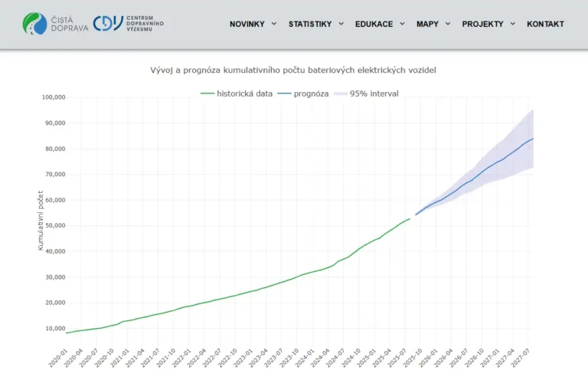Viewport: 588px width, 377px height.
Task: Open the NOVINKY menu item
Action: pos(247,24)
